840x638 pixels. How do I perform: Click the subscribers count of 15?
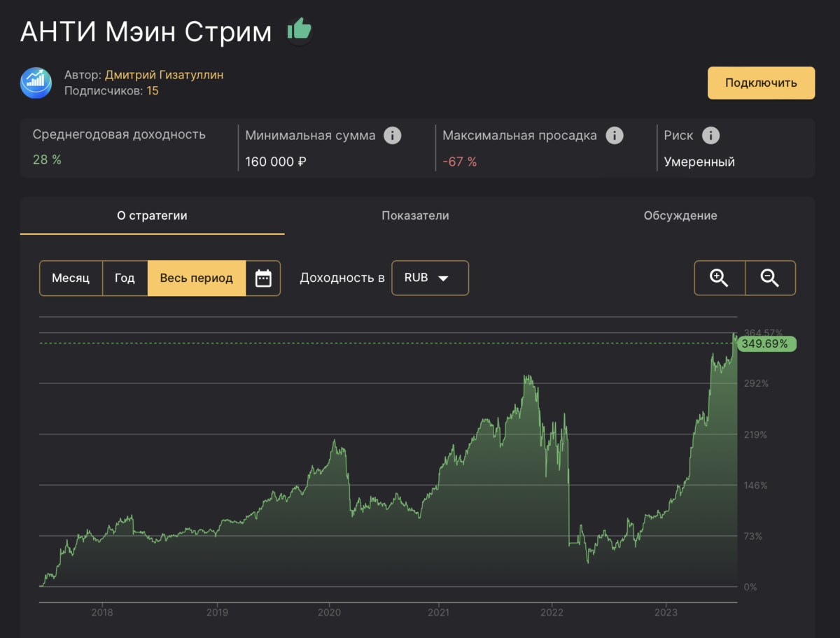tap(153, 90)
